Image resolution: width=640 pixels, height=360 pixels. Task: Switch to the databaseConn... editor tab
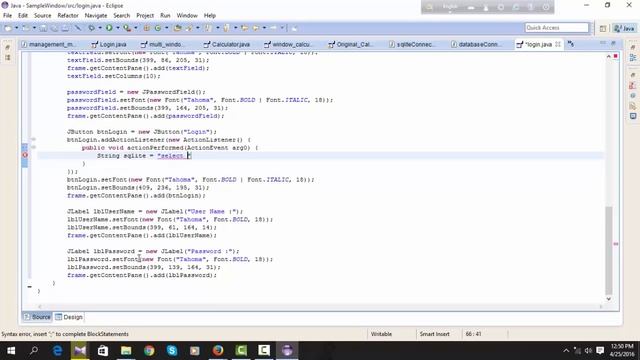coord(478,44)
